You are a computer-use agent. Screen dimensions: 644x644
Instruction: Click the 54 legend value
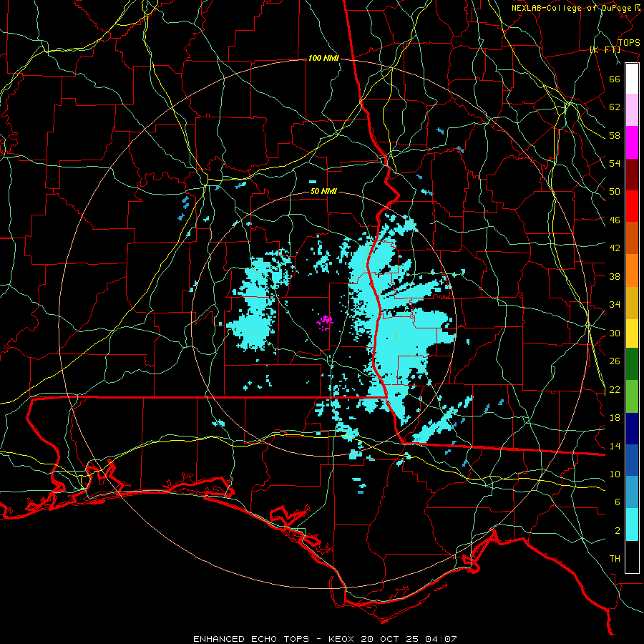click(615, 163)
